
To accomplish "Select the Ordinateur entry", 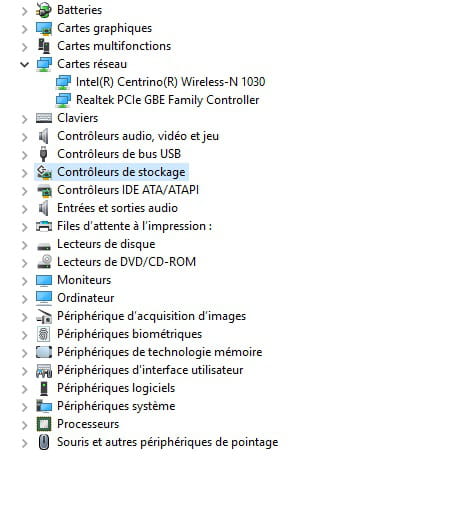I will coord(86,298).
